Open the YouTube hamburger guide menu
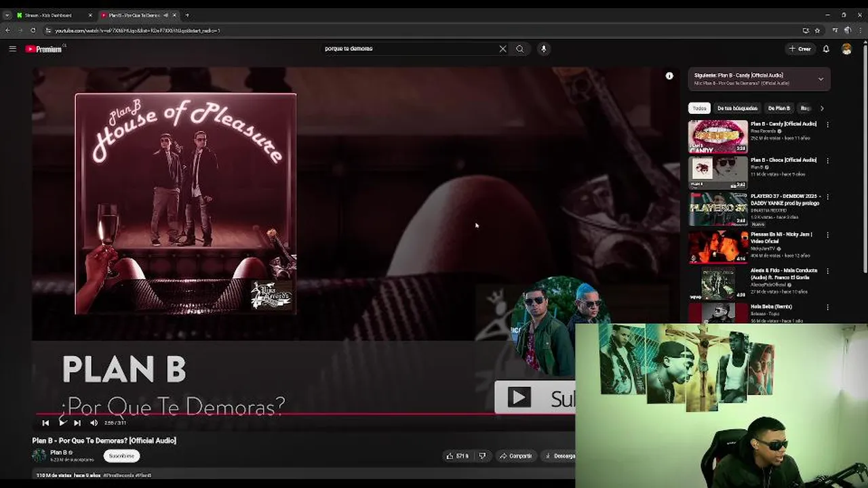 tap(12, 49)
